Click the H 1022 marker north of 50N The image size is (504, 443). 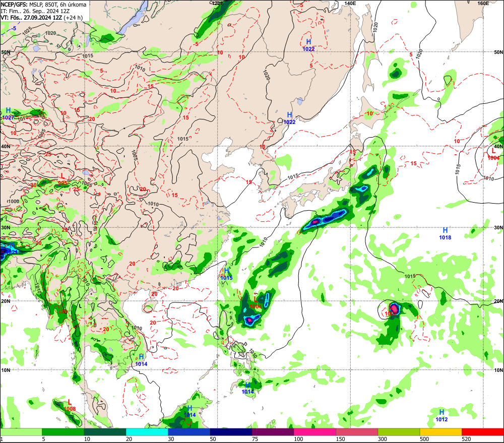click(308, 45)
